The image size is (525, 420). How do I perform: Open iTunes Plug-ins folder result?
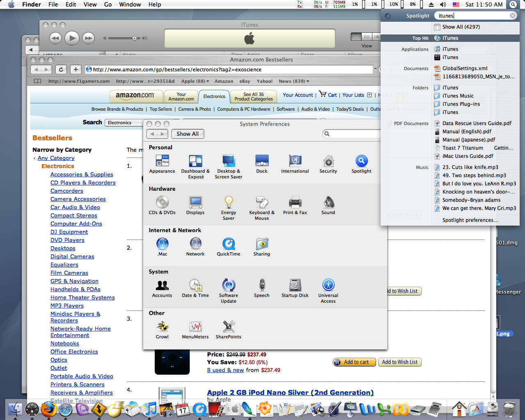click(x=461, y=104)
